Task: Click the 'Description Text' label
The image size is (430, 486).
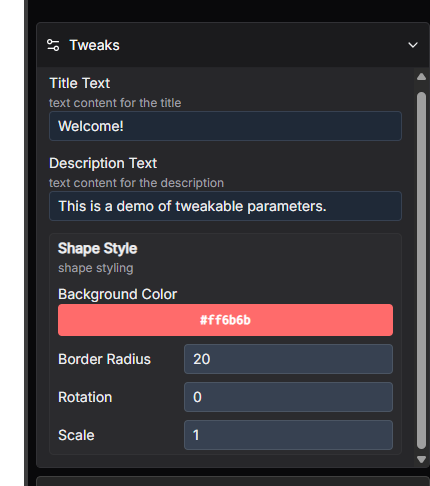Action: click(x=103, y=163)
